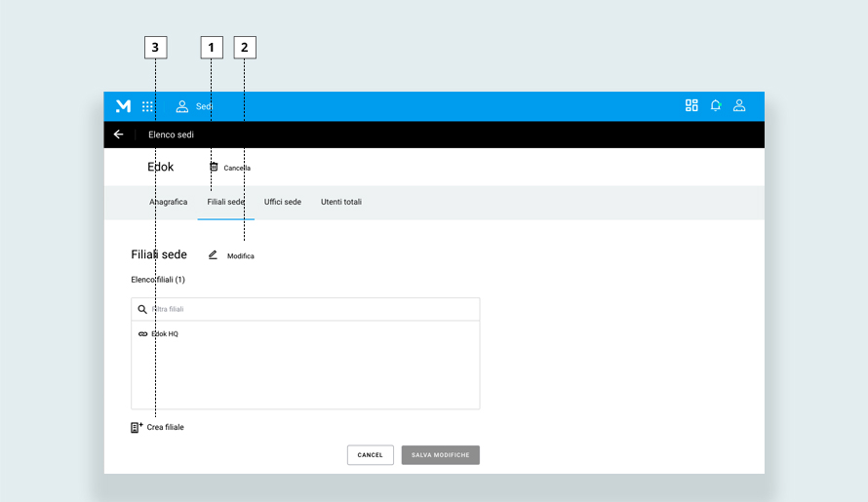Screen dimensions: 868x502
Task: Click the trash icon next to Cancella
Action: (x=214, y=167)
